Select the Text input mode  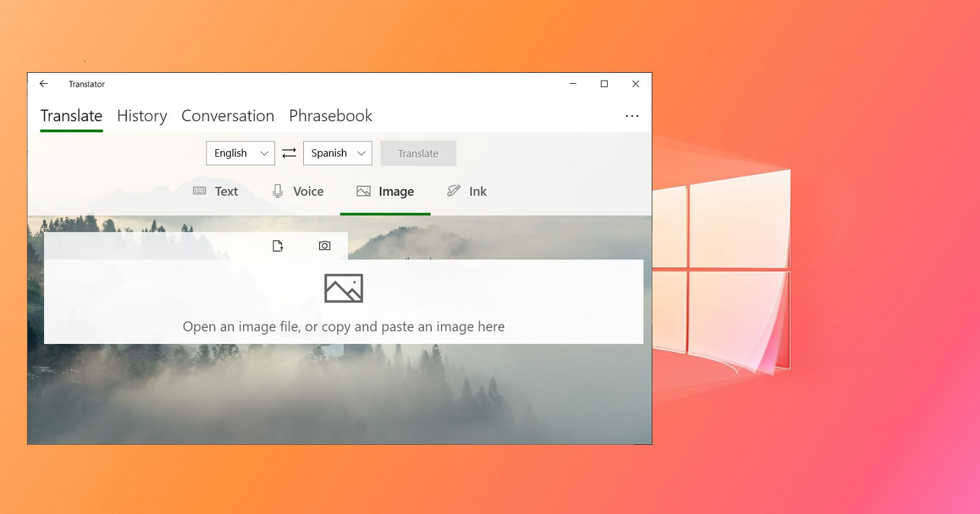[216, 192]
